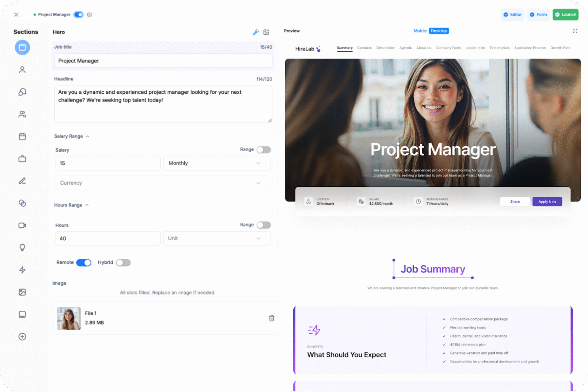The image size is (588, 392).
Task: Go to Contacts in preview nav
Action: point(364,48)
